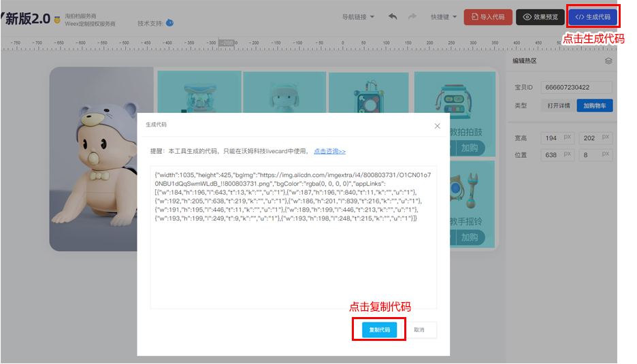Click the 导入代码 button
Screen dimensions: 637x364
488,17
